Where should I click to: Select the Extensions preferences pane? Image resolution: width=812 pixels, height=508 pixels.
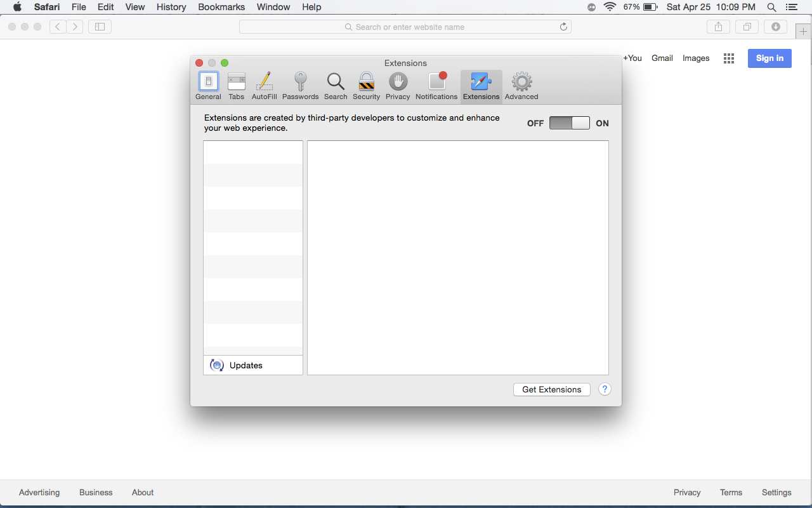(x=481, y=86)
